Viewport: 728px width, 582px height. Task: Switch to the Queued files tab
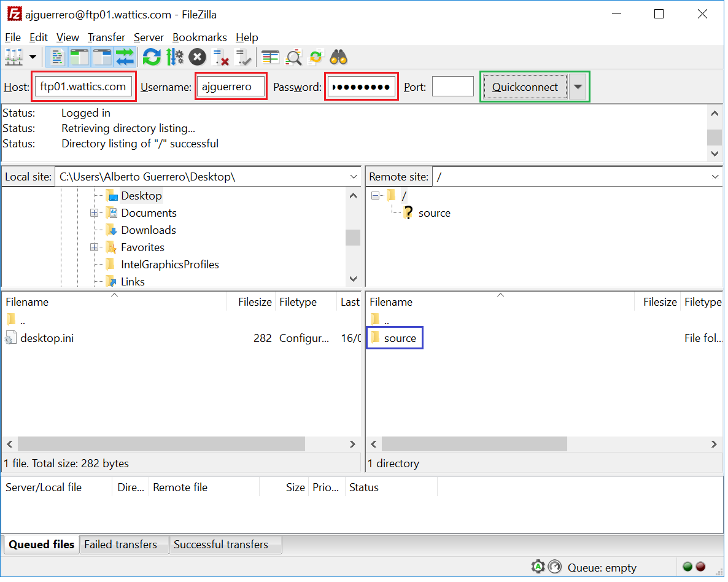(41, 545)
